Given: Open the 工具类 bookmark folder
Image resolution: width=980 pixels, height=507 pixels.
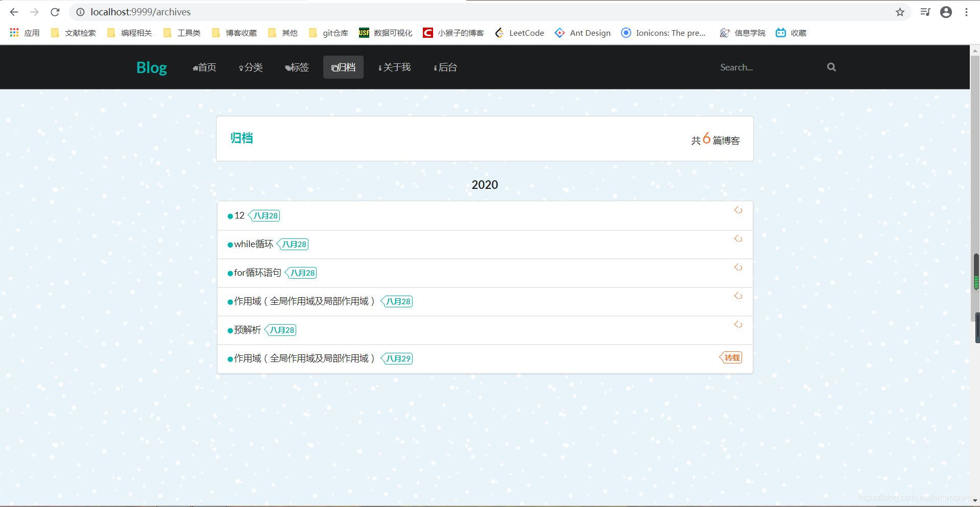Looking at the screenshot, I should click(182, 33).
